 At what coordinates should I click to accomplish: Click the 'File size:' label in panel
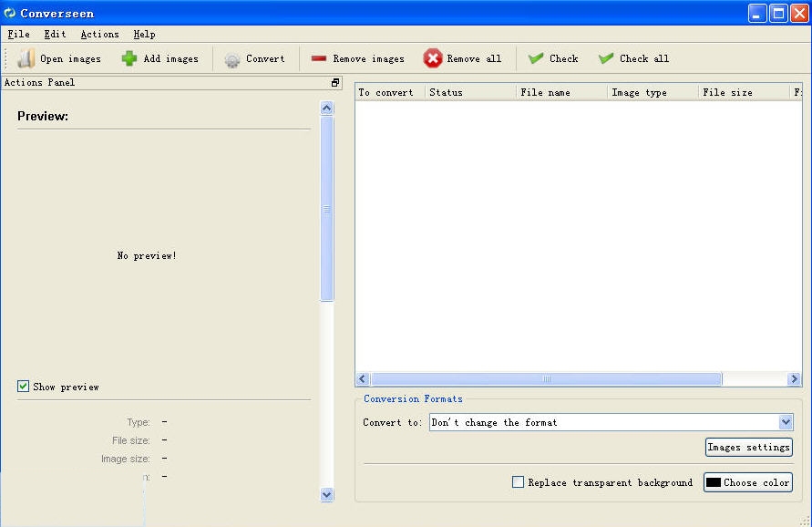click(x=131, y=440)
